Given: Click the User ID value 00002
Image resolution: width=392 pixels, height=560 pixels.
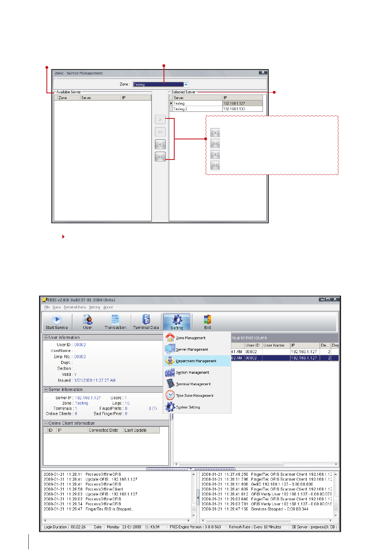Looking at the screenshot, I should 80,345.
